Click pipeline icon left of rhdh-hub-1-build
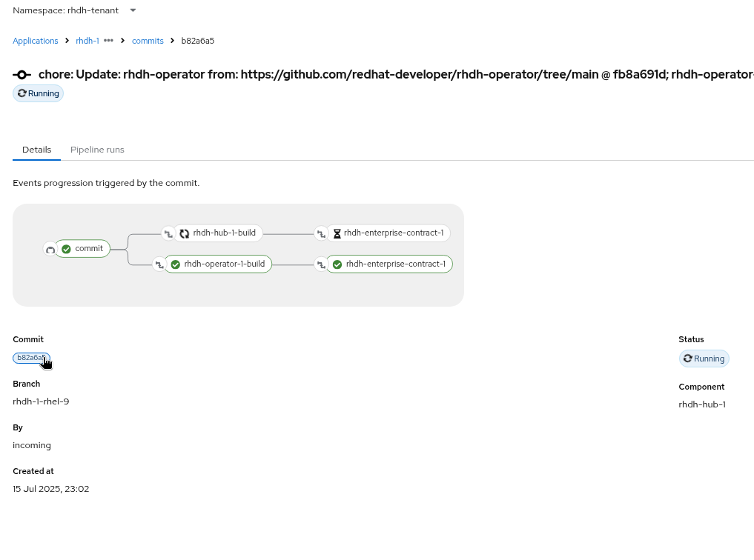Viewport: 754px width, 560px height. click(x=168, y=233)
